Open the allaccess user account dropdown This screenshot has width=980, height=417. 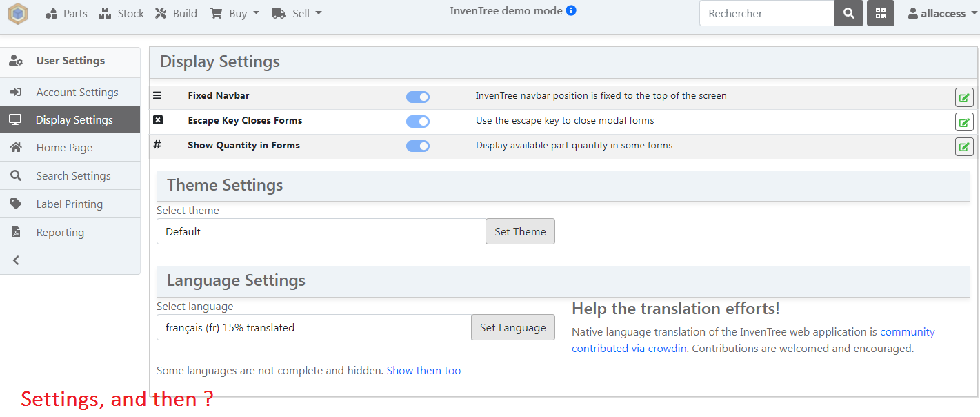click(x=941, y=12)
